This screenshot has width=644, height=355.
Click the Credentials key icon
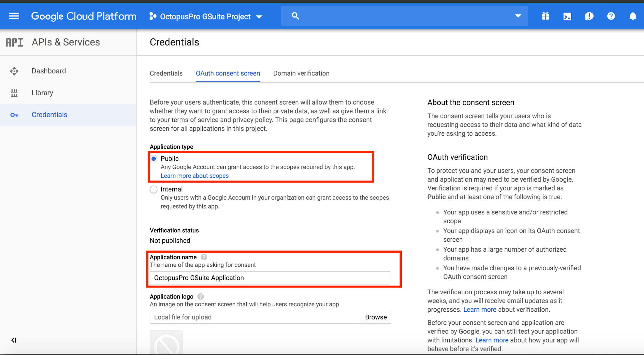tap(14, 115)
